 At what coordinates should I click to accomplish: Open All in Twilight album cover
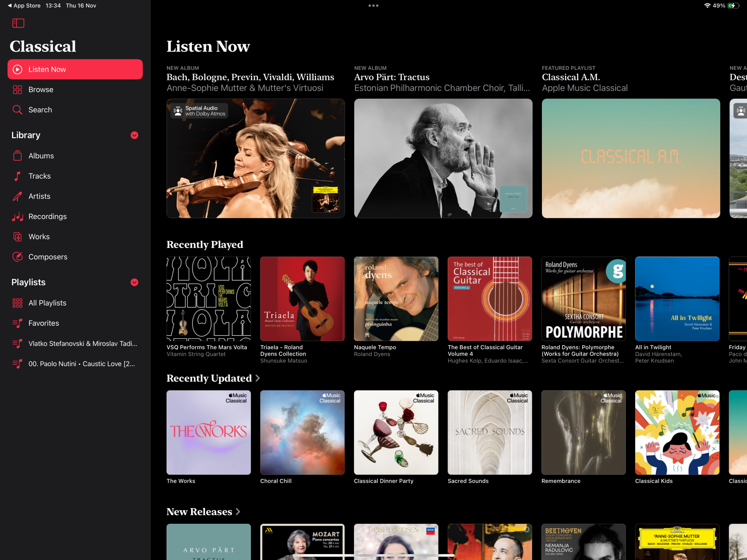[678, 298]
